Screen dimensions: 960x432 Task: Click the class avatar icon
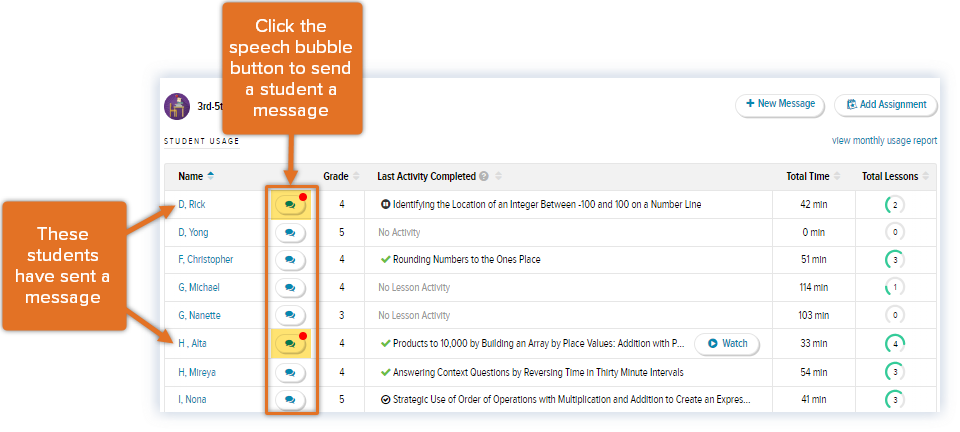pyautogui.click(x=177, y=106)
